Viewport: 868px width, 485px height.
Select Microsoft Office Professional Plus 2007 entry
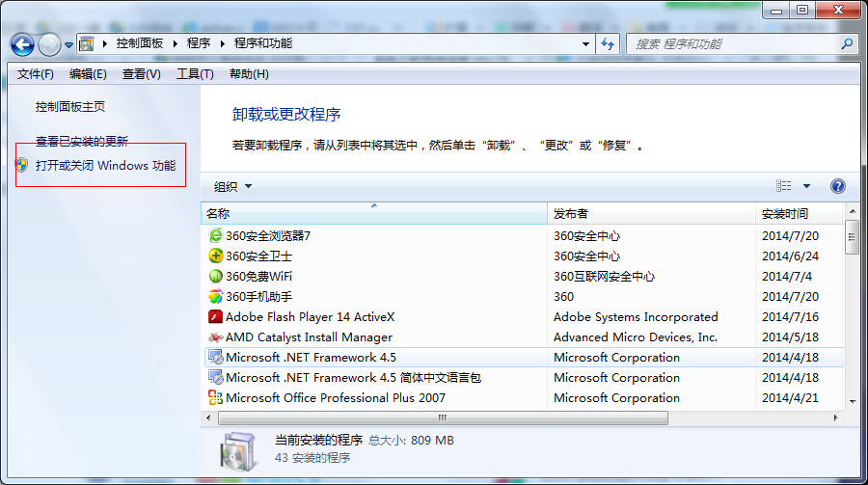(336, 398)
